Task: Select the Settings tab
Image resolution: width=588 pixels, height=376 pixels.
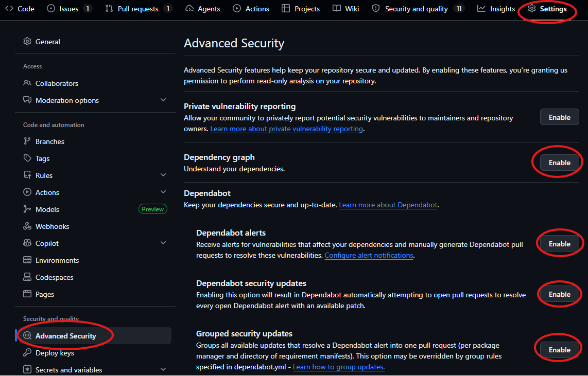Action: tap(547, 9)
